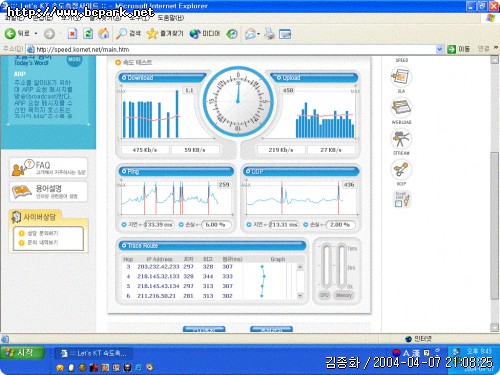Open the SLA test icon

pos(401,77)
